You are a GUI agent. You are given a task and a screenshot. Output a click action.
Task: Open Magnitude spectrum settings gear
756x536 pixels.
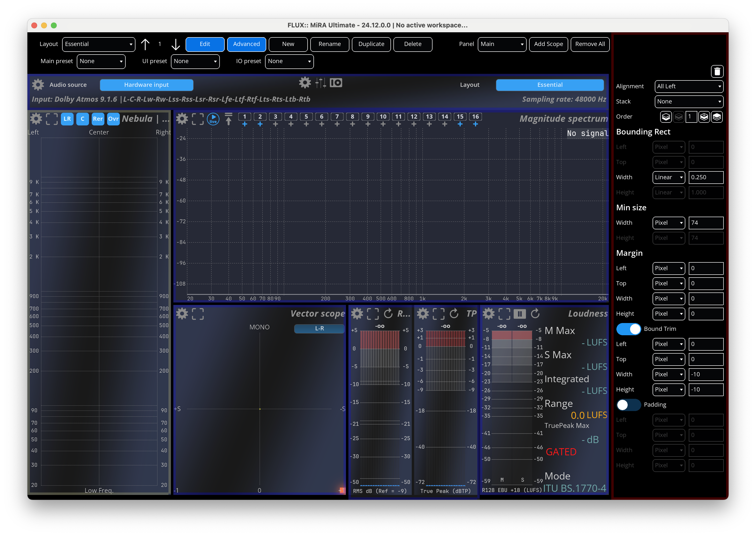tap(182, 119)
